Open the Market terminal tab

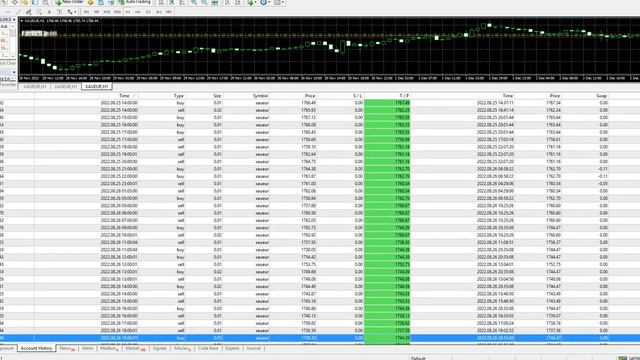(135, 348)
